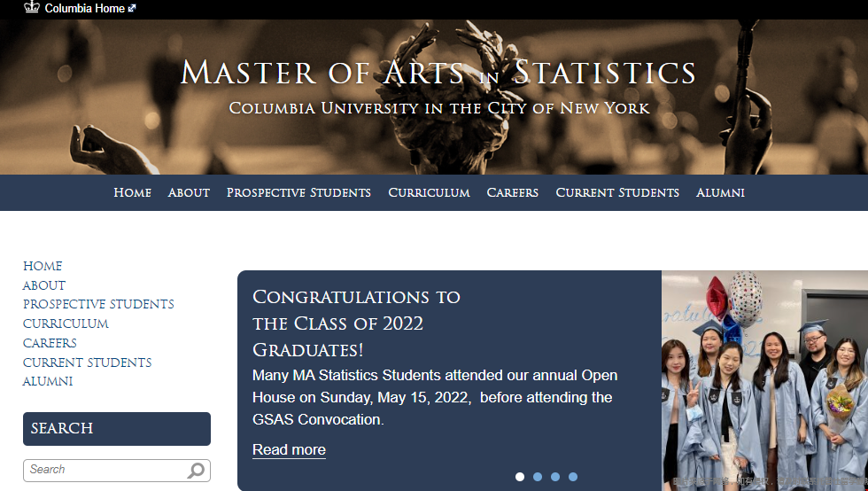Open About in the blue navigation bar
Screen dimensions: 868x491
point(189,193)
